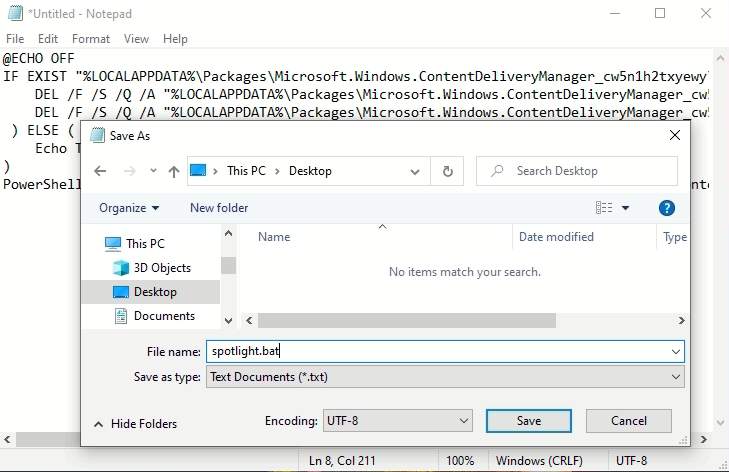
Task: Open the Organize dropdown menu
Action: pyautogui.click(x=129, y=208)
